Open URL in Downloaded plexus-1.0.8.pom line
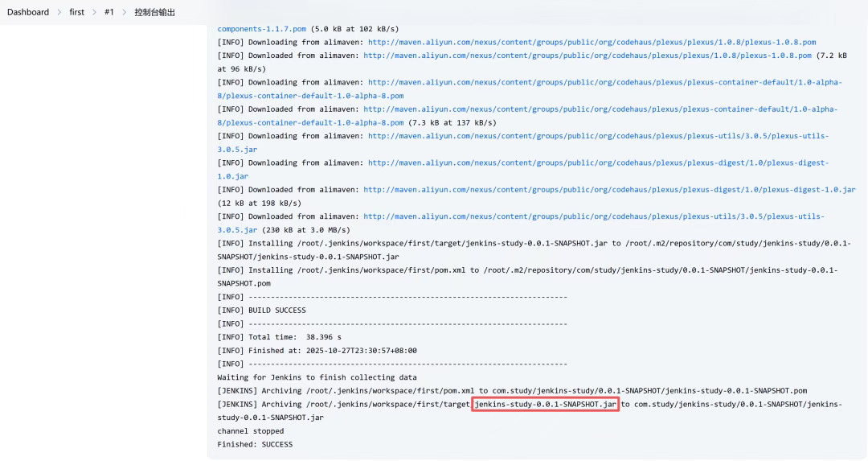The width and height of the screenshot is (868, 461). coord(588,56)
